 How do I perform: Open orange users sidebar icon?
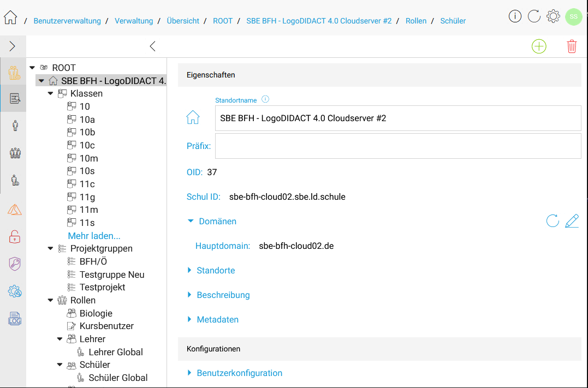click(x=15, y=73)
